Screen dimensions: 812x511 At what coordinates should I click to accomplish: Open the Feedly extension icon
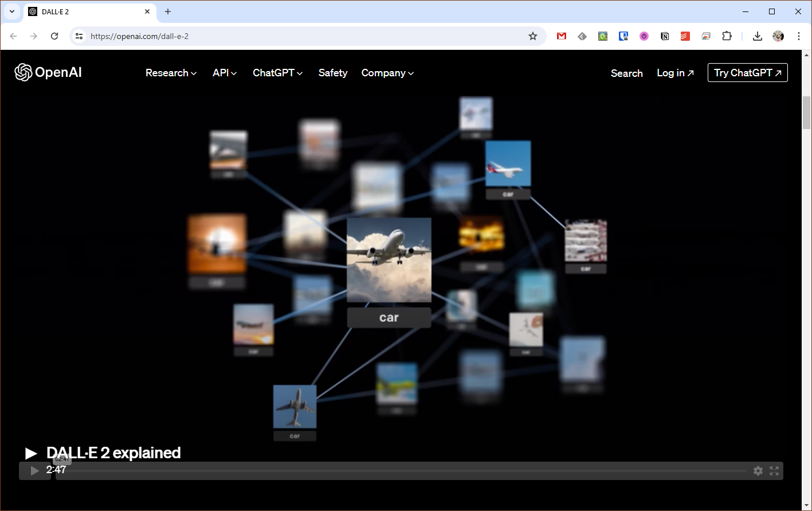coord(582,36)
